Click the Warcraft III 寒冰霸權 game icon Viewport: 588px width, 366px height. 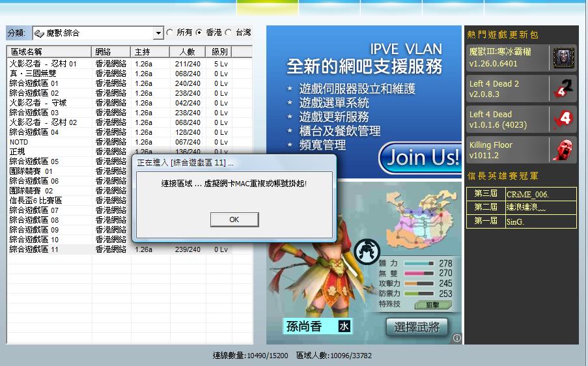pos(564,58)
